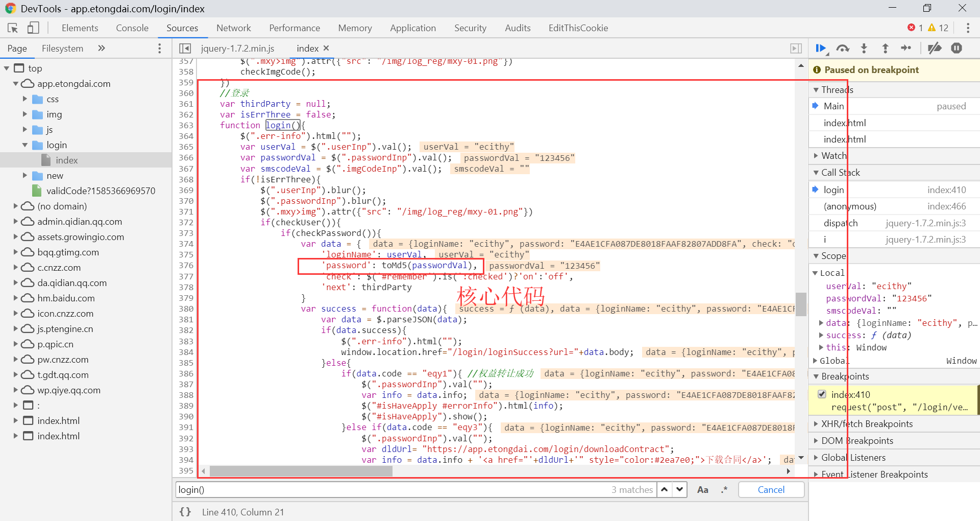Open the navigator pane three-dot menu

tap(160, 49)
